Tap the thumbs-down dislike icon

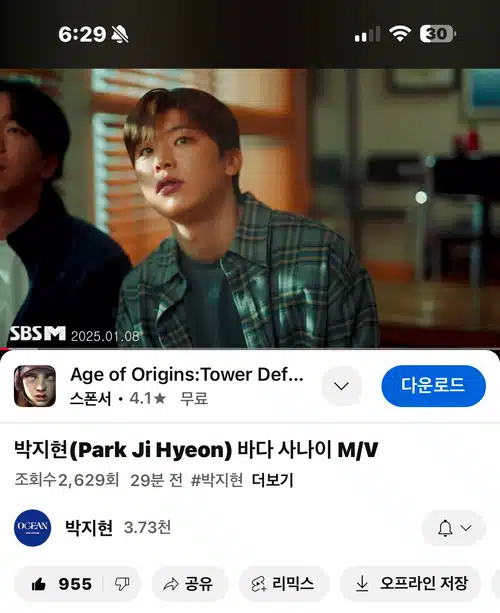pos(122,584)
